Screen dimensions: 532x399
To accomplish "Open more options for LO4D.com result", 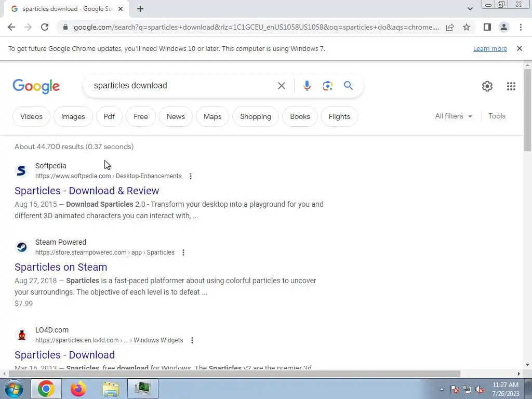I will [x=192, y=340].
